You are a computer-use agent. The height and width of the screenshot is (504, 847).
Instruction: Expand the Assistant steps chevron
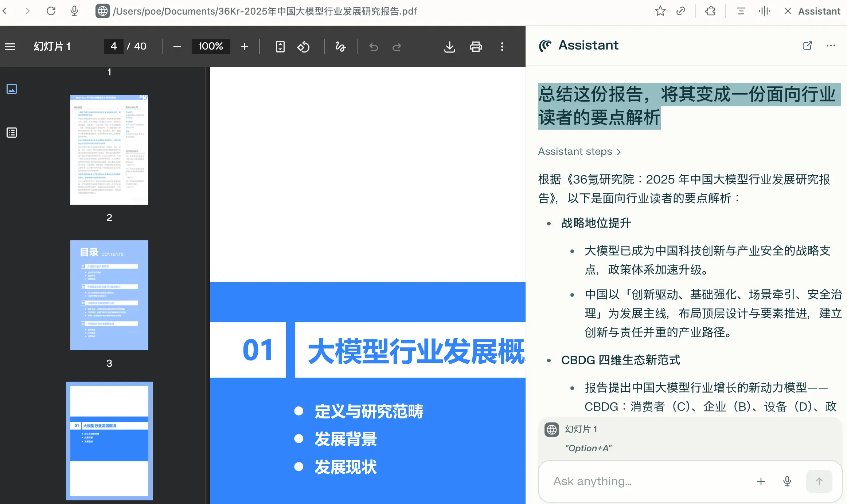618,152
